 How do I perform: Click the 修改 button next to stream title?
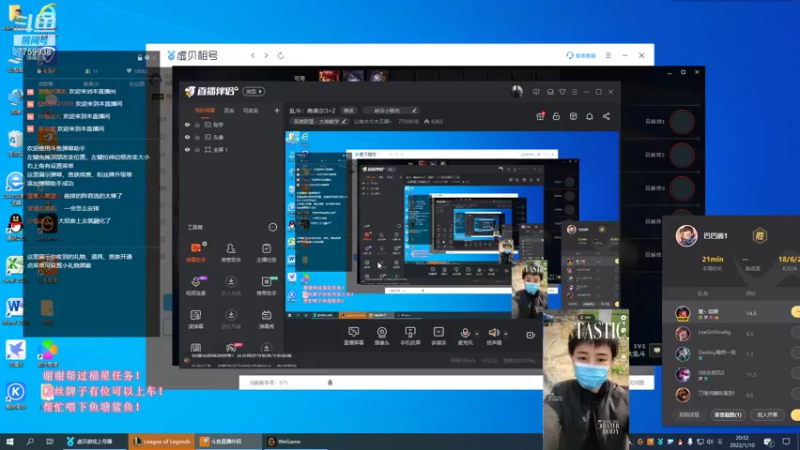pyautogui.click(x=348, y=110)
